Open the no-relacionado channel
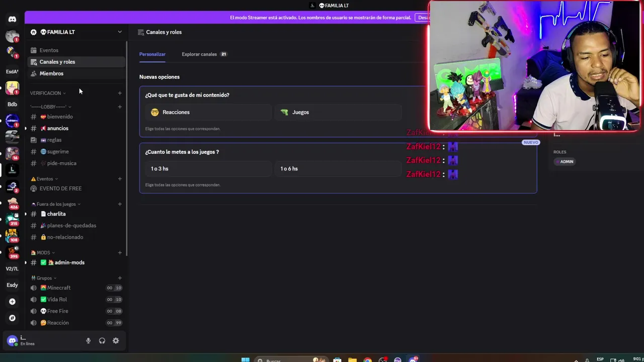 (75, 237)
